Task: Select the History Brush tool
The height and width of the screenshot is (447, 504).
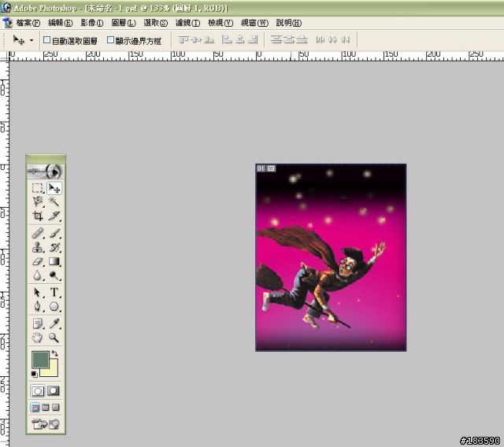Action: coord(54,247)
